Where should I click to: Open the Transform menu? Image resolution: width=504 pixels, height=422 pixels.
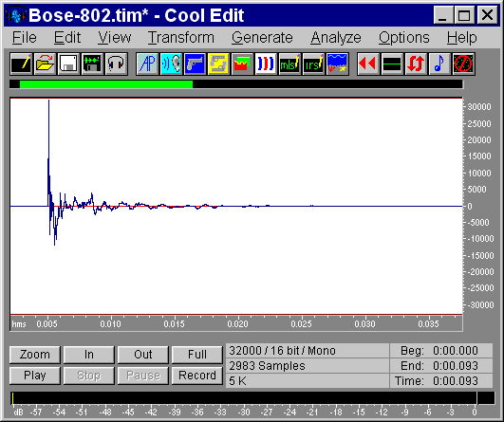(181, 38)
